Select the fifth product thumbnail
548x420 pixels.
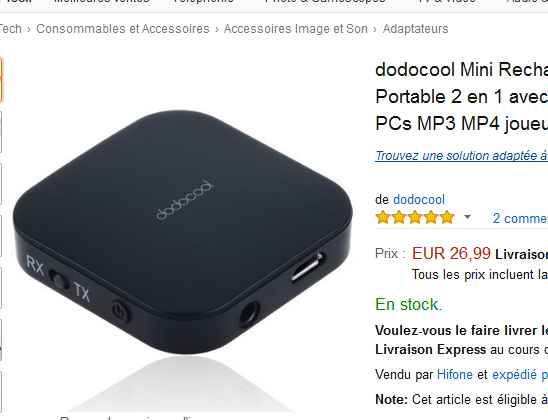point(1,288)
